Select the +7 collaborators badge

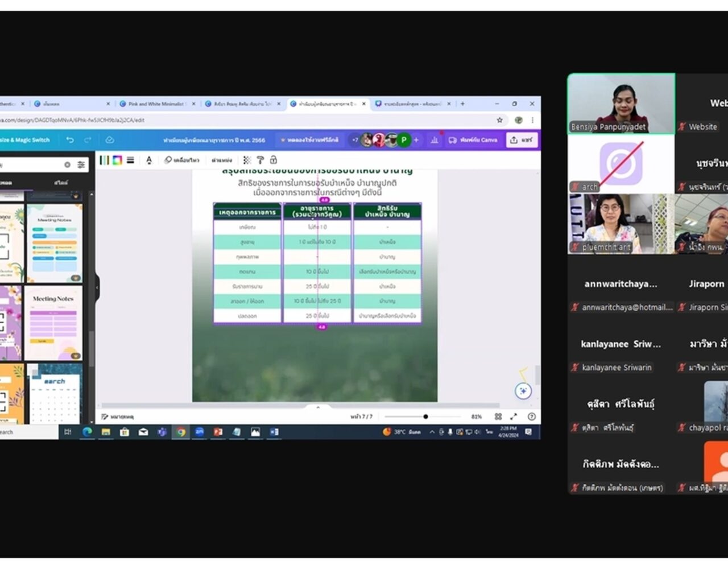coord(355,140)
